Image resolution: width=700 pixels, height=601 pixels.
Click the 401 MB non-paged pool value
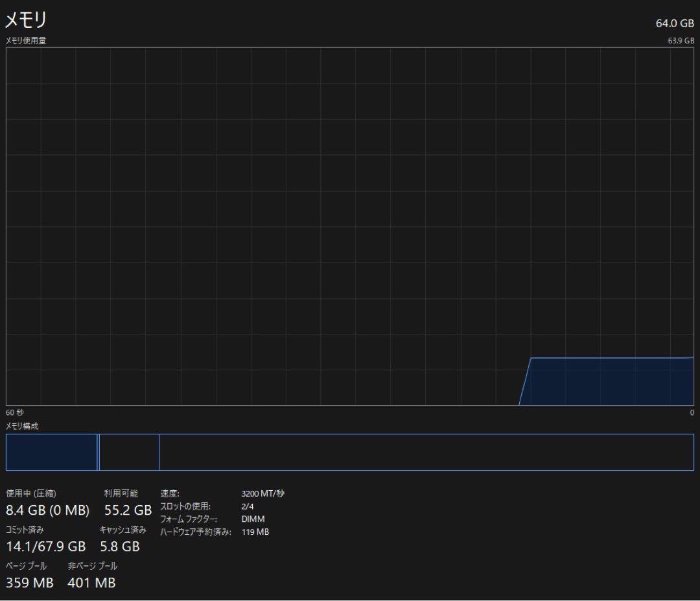tap(91, 583)
